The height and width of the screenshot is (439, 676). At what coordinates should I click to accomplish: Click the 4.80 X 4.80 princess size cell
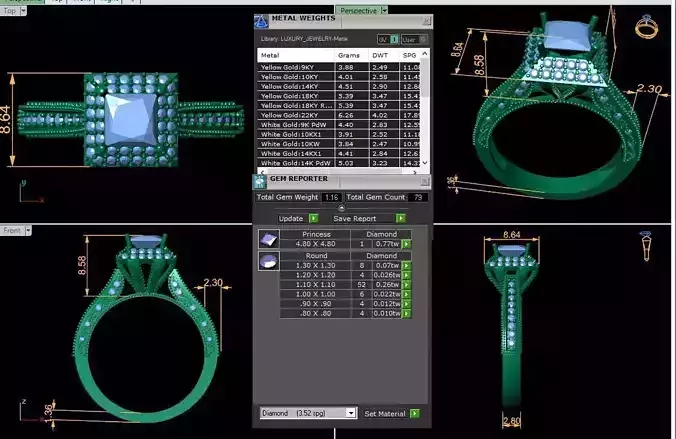[315, 244]
